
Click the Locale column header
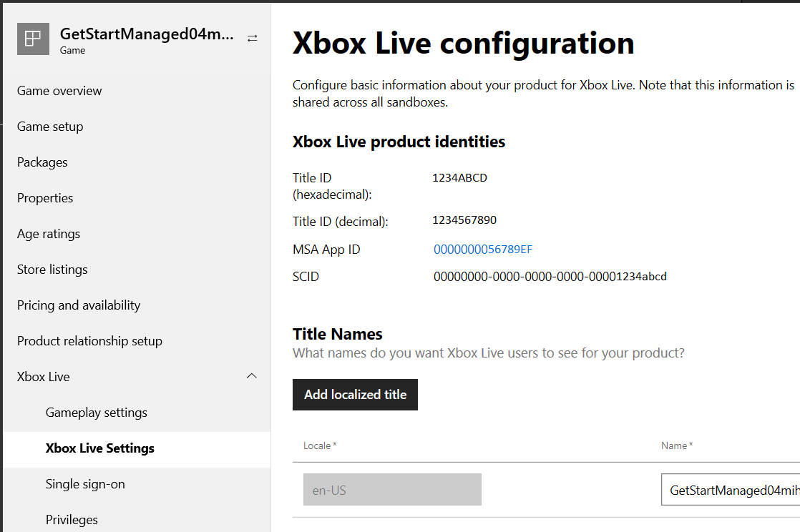pos(320,445)
